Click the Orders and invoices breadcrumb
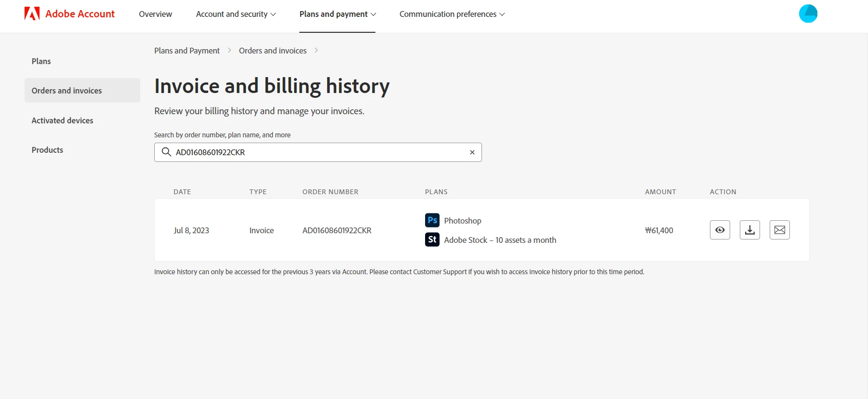This screenshot has width=868, height=399. click(273, 51)
